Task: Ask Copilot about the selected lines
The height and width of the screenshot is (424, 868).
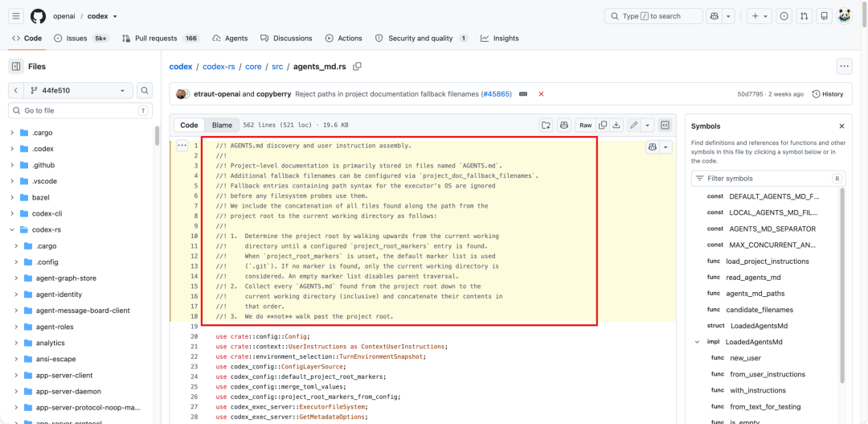Action: [653, 147]
